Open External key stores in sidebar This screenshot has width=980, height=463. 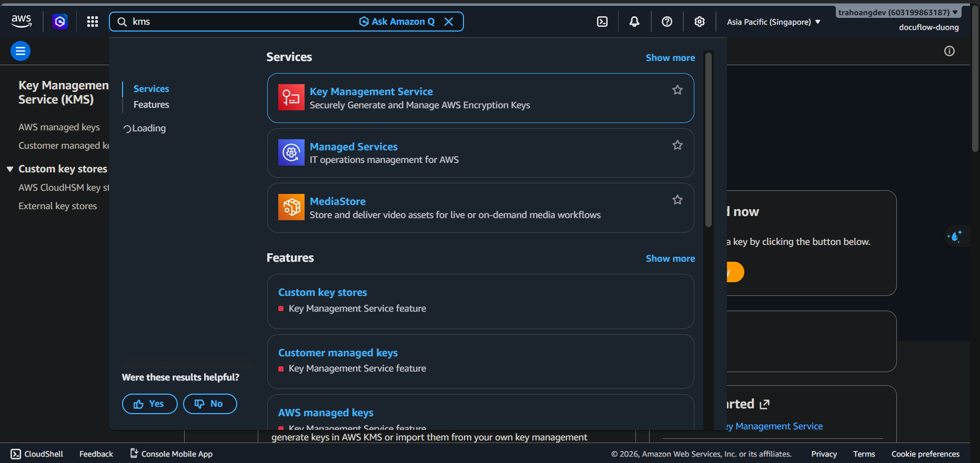pos(58,206)
